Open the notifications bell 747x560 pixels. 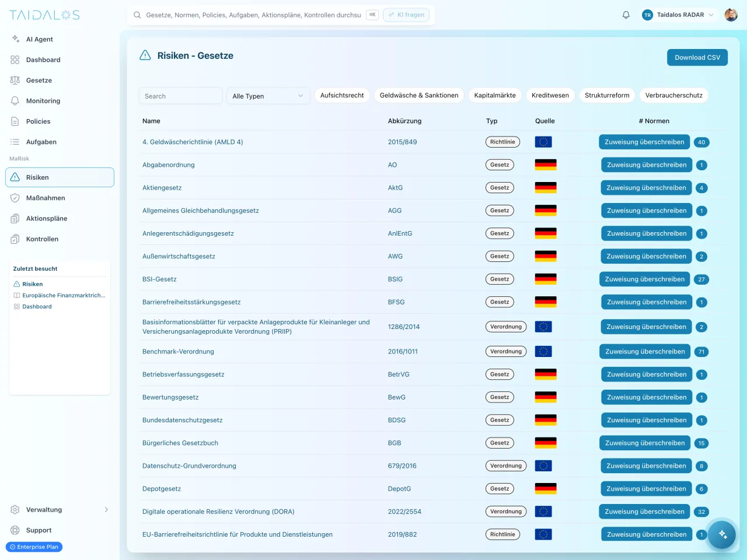(626, 15)
